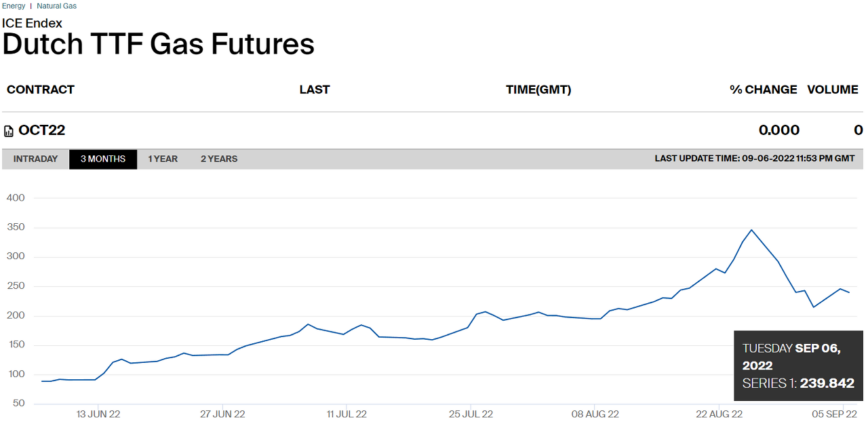Screen dimensions: 868x428
Task: Show the 2 YEARS chart range
Action: (219, 159)
